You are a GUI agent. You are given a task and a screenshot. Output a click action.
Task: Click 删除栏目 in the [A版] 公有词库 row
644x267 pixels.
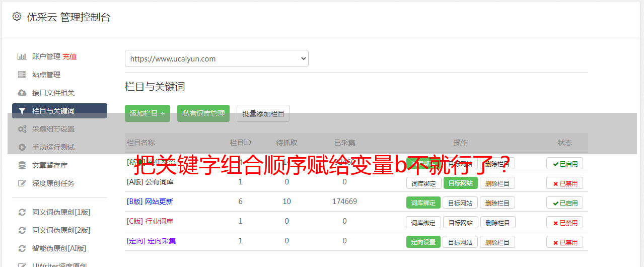point(497,183)
